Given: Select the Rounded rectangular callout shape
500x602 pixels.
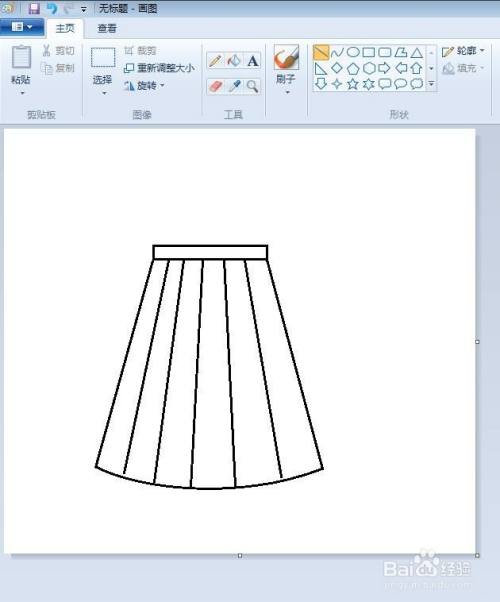Looking at the screenshot, I should coord(384,84).
